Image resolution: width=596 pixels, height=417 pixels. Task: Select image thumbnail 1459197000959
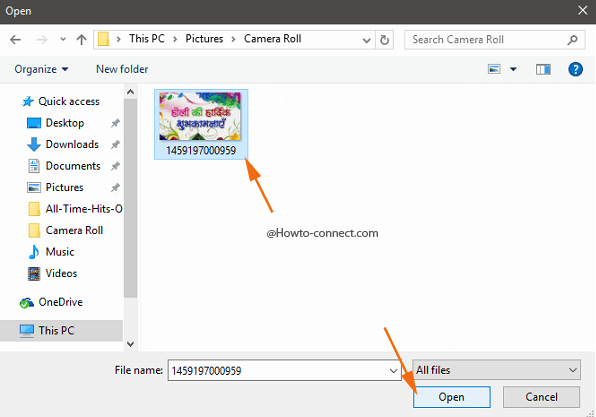(201, 124)
